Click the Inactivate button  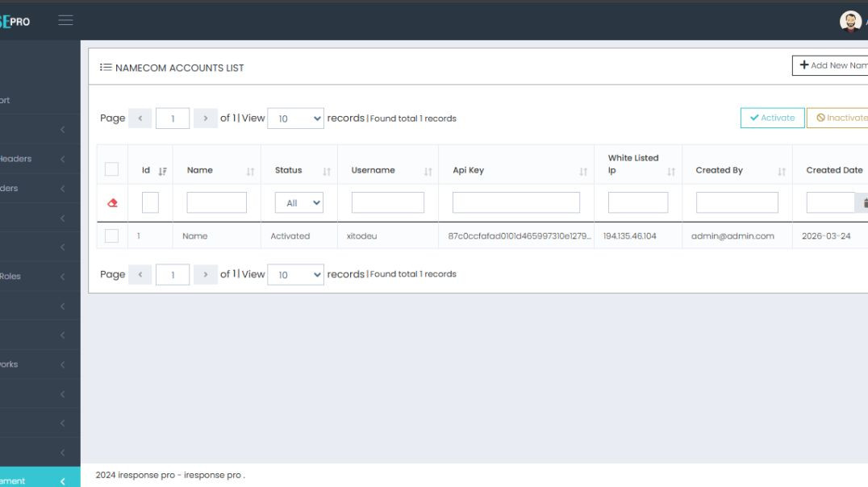click(x=842, y=117)
